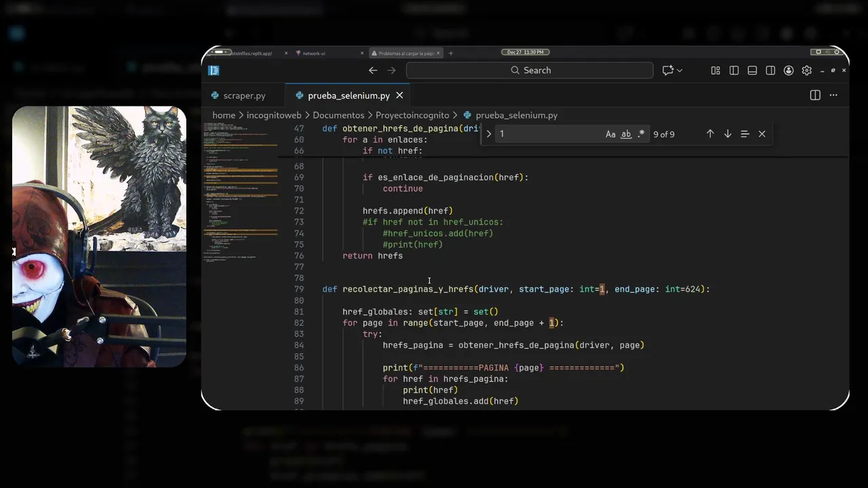This screenshot has width=868, height=488.
Task: Select the Problemas al cargar la página tab
Action: click(406, 53)
